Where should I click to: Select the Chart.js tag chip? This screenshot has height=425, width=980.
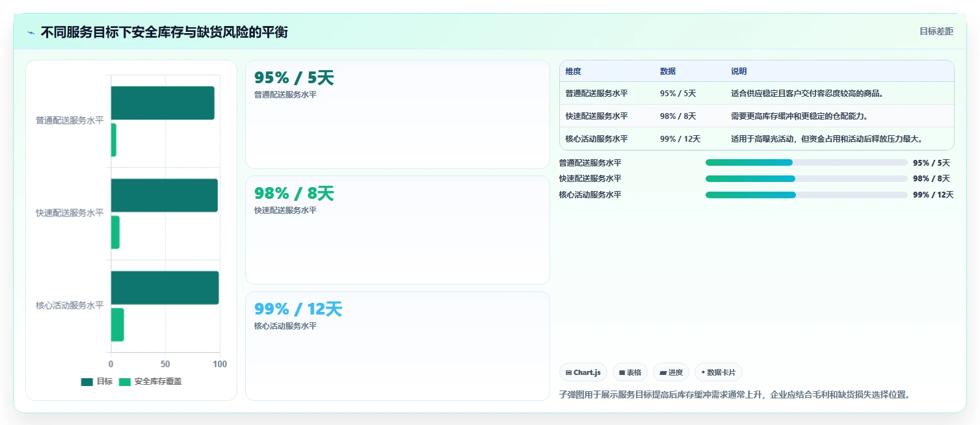point(583,372)
